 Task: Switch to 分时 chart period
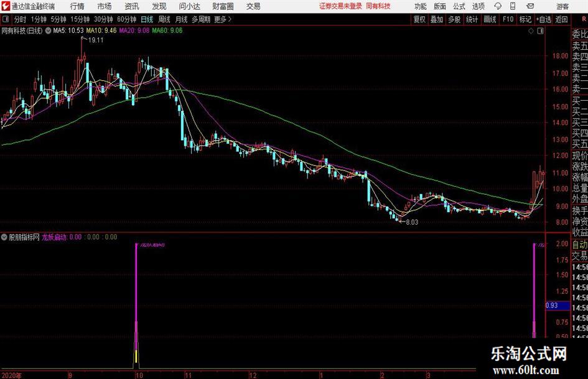click(x=21, y=19)
